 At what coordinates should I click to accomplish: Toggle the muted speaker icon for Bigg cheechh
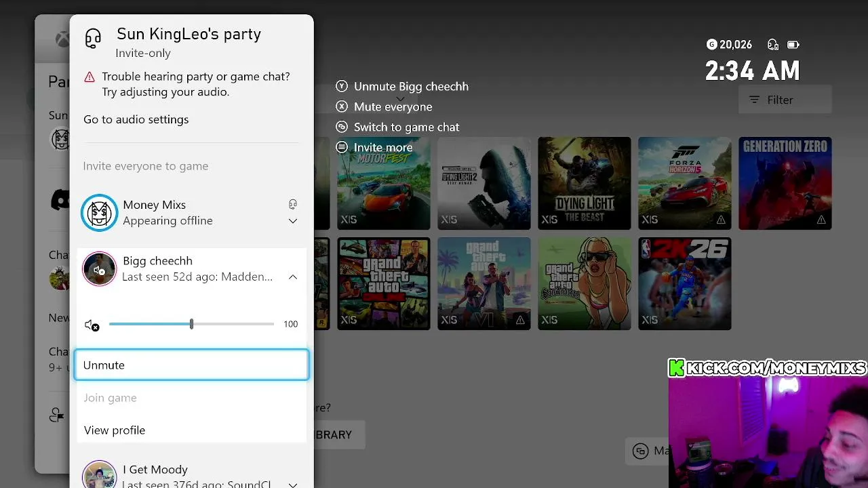(92, 325)
